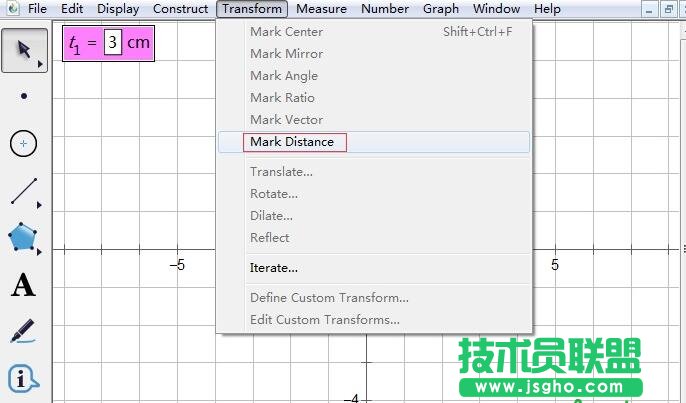This screenshot has height=403, width=686.
Task: Expand the Arrow tool flyout triangle
Action: pos(40,65)
